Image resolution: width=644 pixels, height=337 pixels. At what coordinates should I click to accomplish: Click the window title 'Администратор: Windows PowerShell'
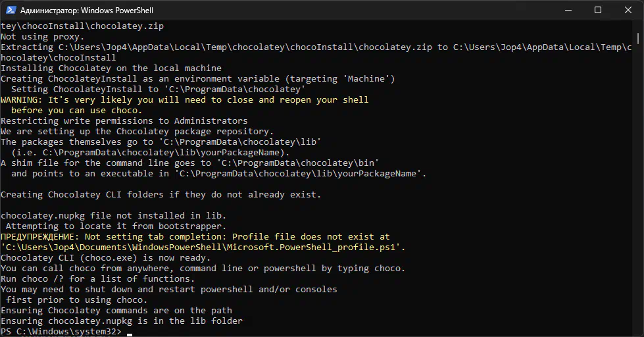(87, 11)
